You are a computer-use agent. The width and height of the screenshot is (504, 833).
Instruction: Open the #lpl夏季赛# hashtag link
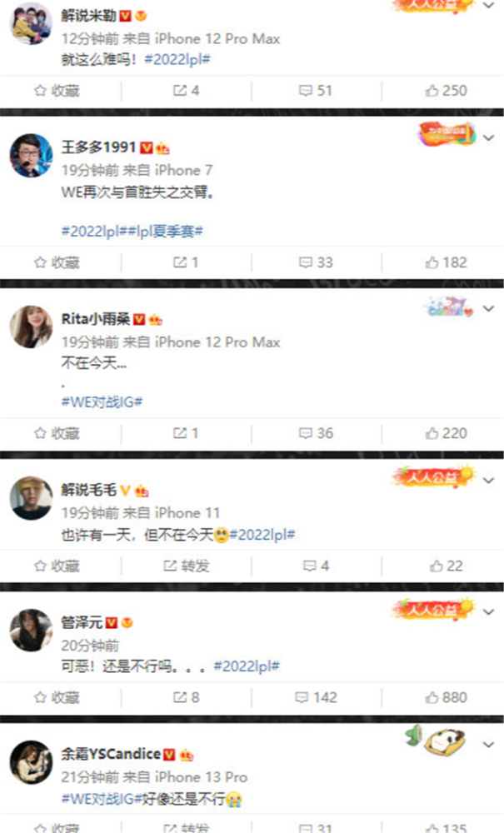(166, 231)
